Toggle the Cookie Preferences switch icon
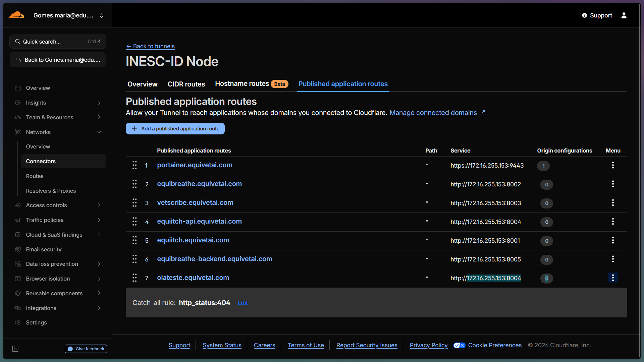644x362 pixels. pyautogui.click(x=459, y=345)
